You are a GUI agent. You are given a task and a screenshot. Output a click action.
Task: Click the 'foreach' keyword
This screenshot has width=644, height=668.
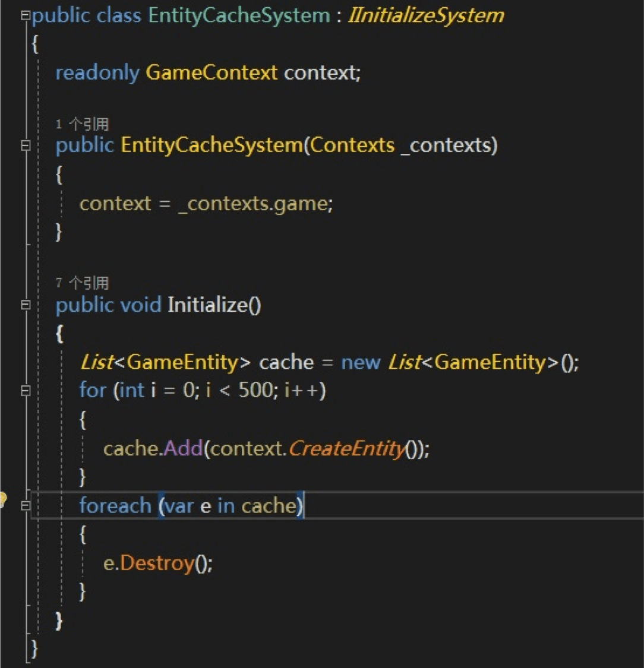(x=115, y=506)
